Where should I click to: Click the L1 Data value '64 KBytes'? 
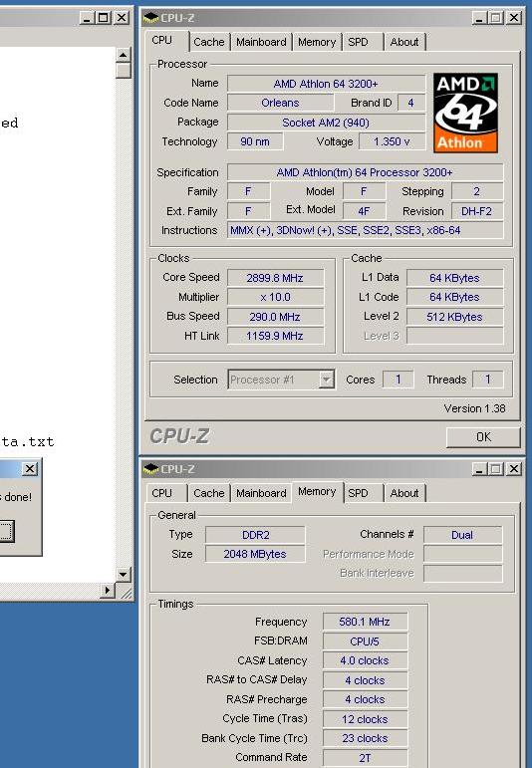click(x=454, y=278)
